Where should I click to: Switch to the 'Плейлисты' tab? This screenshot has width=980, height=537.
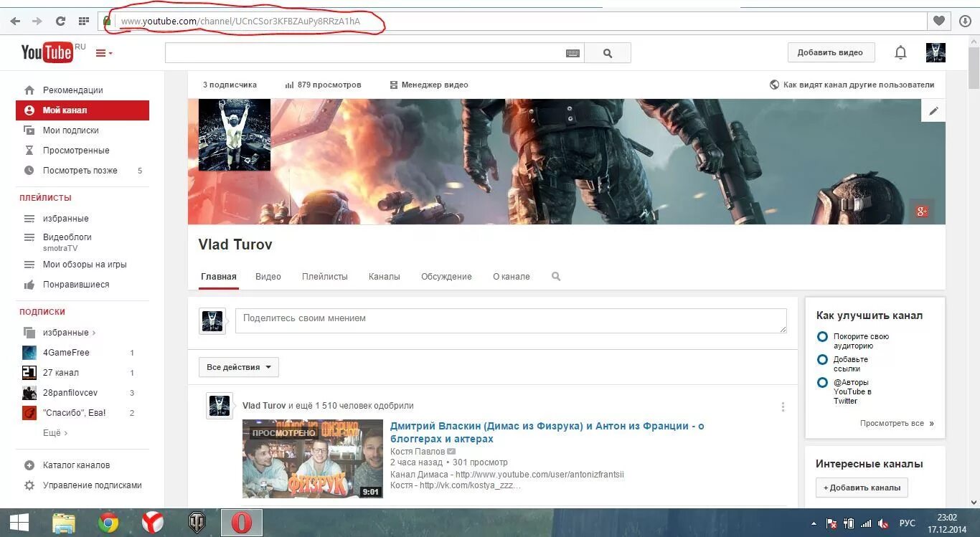tap(325, 277)
